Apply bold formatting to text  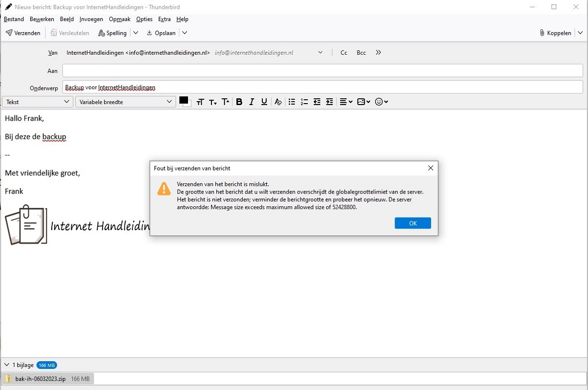[239, 102]
